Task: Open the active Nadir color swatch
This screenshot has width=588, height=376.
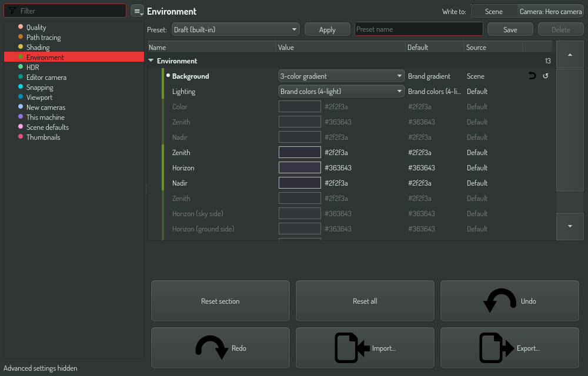Action: (x=300, y=183)
